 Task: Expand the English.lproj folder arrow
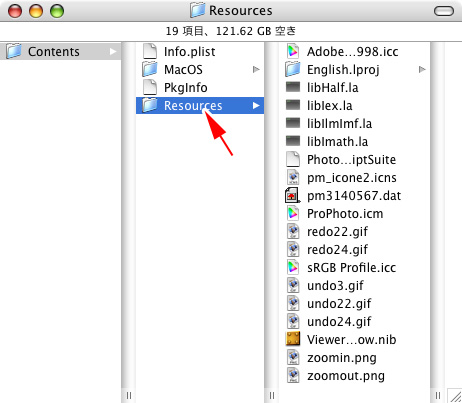(x=422, y=69)
